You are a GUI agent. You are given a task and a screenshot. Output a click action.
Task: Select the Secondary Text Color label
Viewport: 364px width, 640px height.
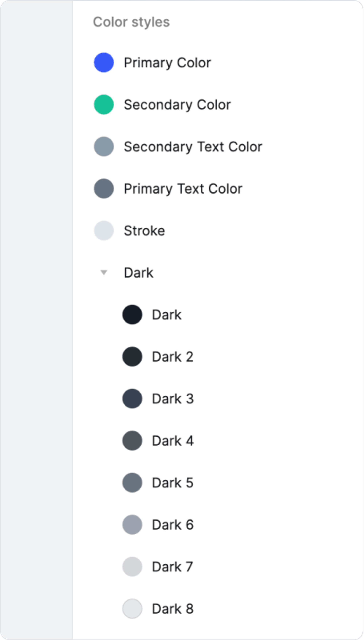coord(193,147)
